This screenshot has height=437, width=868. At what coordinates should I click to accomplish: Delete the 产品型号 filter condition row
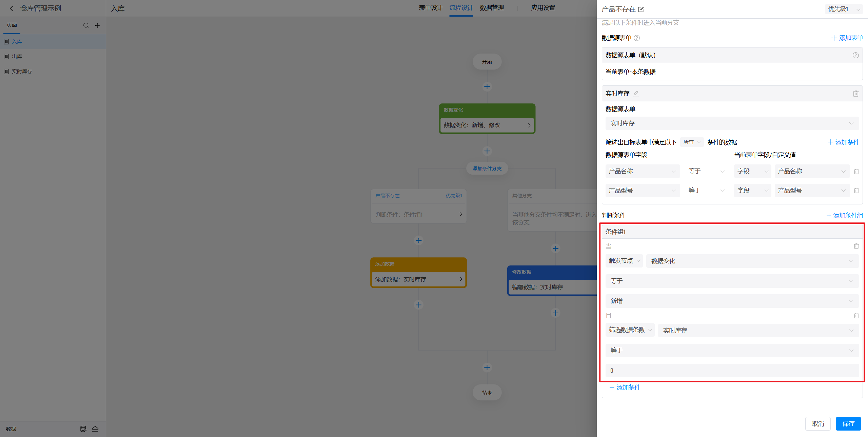point(856,191)
